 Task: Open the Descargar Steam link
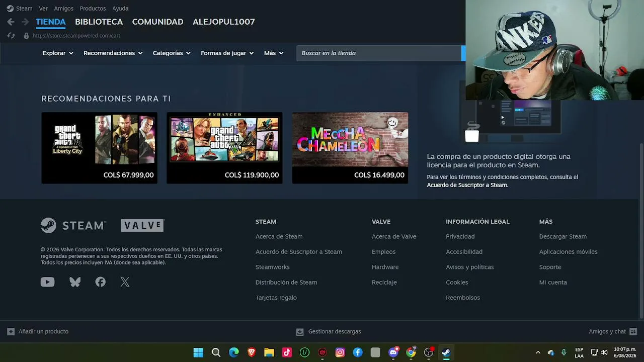[x=563, y=236]
